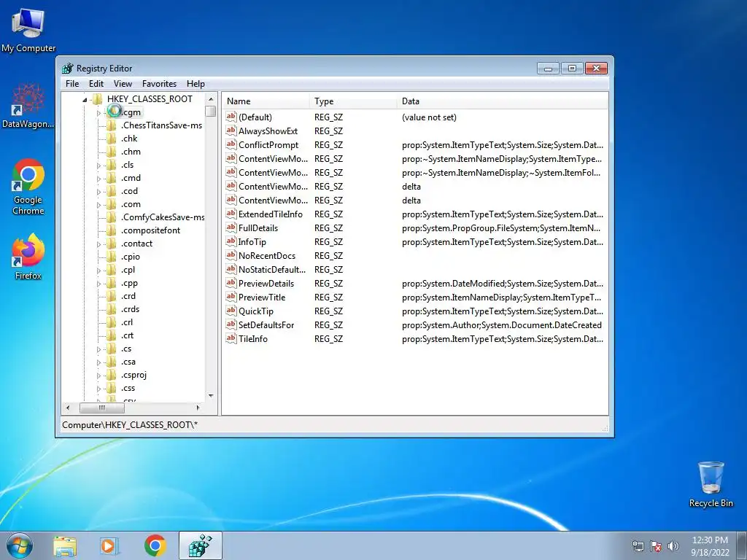The width and height of the screenshot is (747, 560).
Task: Select the Registry Editor taskbar button
Action: [201, 545]
